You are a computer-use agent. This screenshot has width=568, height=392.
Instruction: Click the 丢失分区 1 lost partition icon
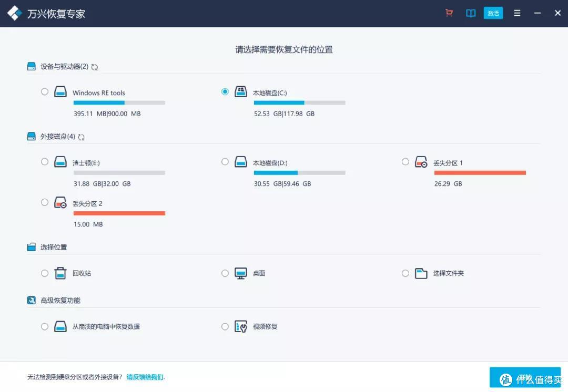click(x=421, y=162)
